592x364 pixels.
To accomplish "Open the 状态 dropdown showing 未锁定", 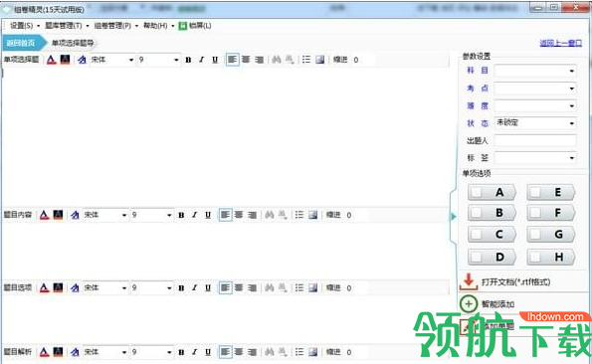I will click(572, 123).
